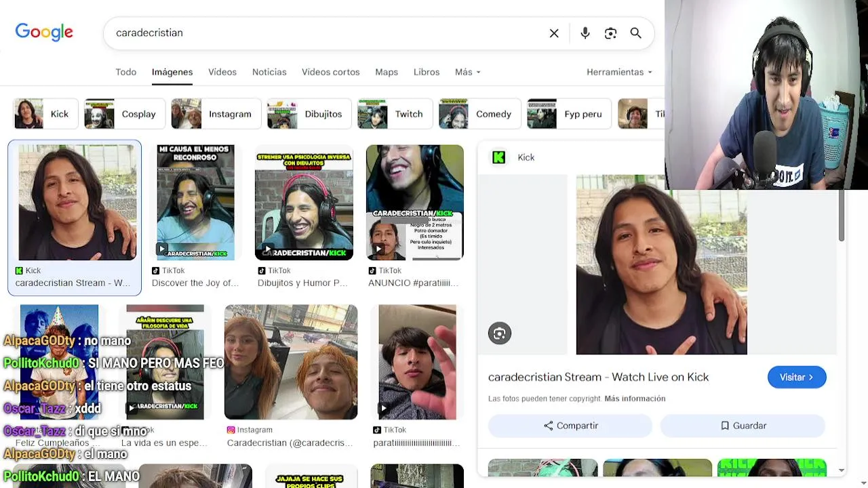Select the Fyp peru filter chip
This screenshot has width=868, height=488.
(x=569, y=114)
